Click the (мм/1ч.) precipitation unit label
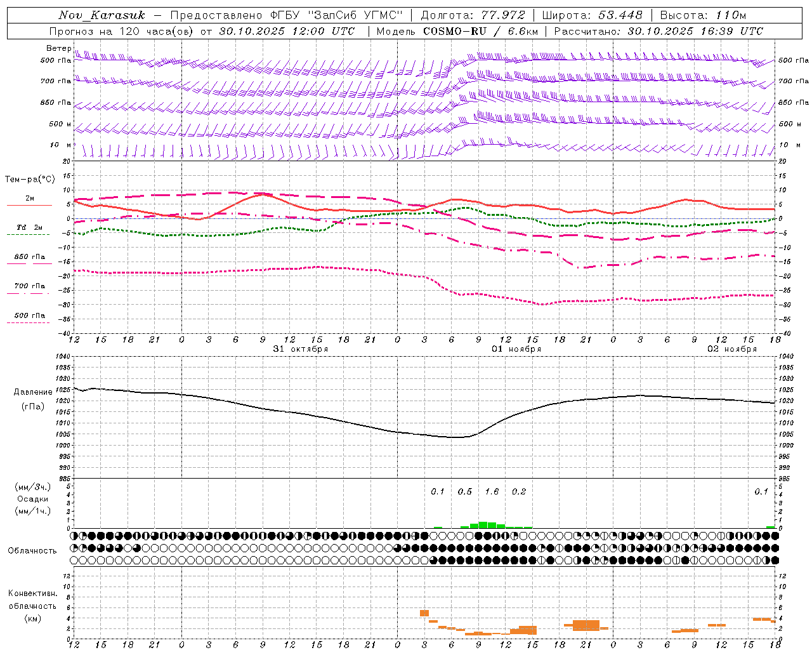Viewport: 812px width, 650px height. pyautogui.click(x=32, y=511)
